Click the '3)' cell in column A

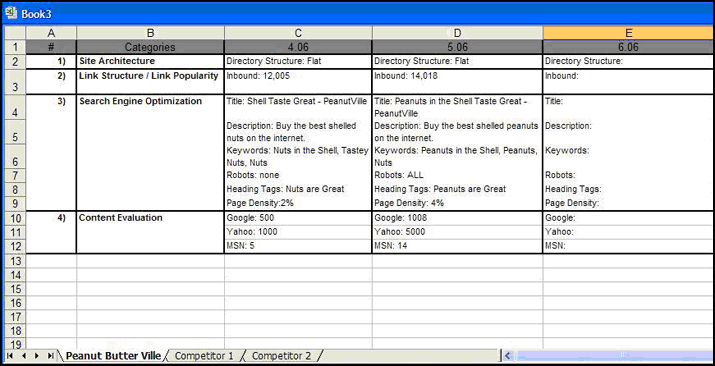(51, 108)
